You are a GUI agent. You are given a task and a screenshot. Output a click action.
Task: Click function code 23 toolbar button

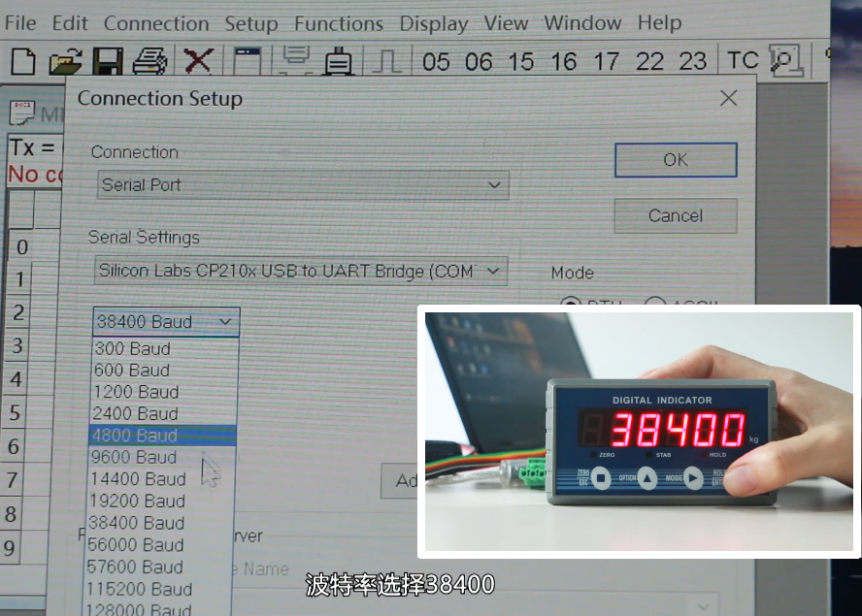(x=692, y=62)
